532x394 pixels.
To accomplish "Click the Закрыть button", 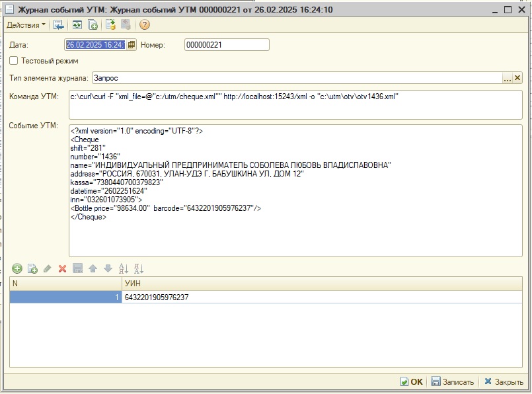I will click(504, 382).
